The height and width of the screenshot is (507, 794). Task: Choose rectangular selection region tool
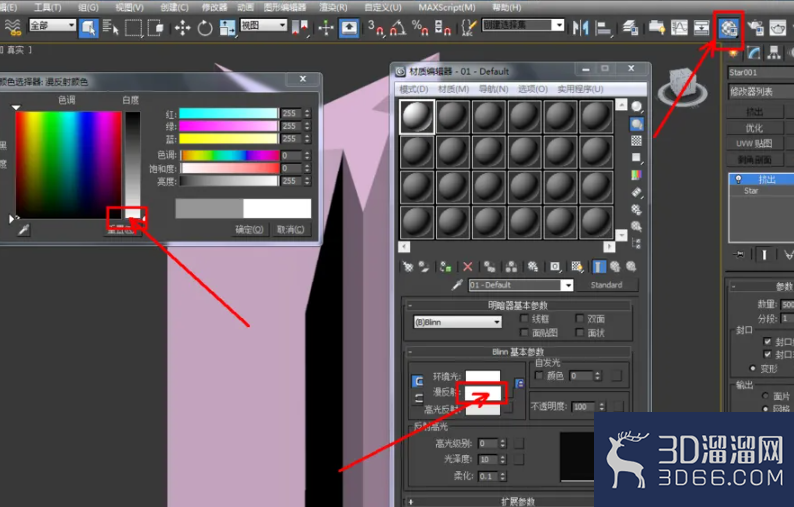pos(133,27)
